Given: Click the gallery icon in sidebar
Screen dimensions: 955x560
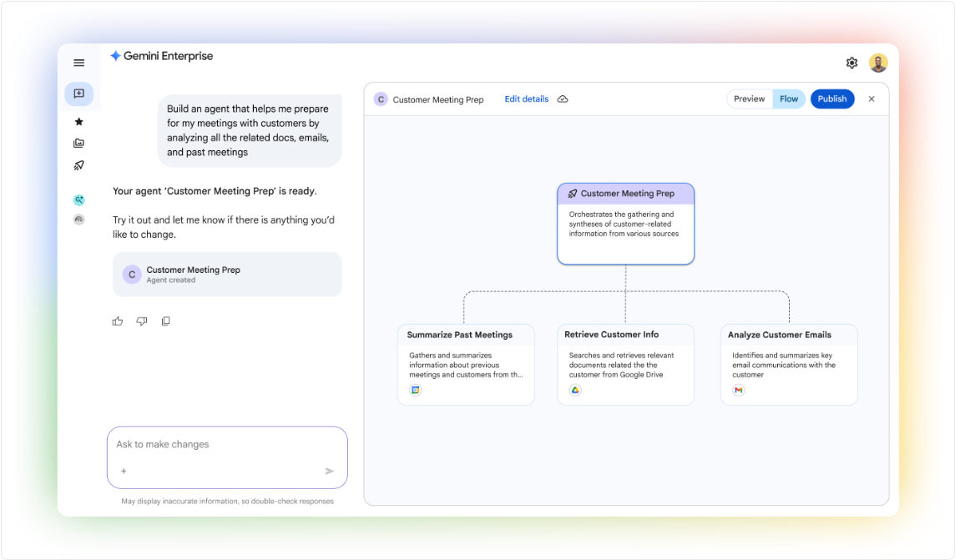Looking at the screenshot, I should pyautogui.click(x=78, y=144).
